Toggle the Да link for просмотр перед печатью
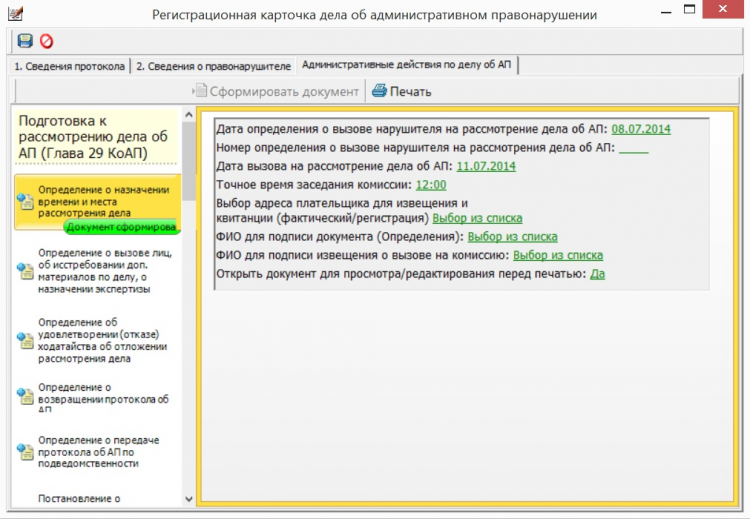 point(597,274)
